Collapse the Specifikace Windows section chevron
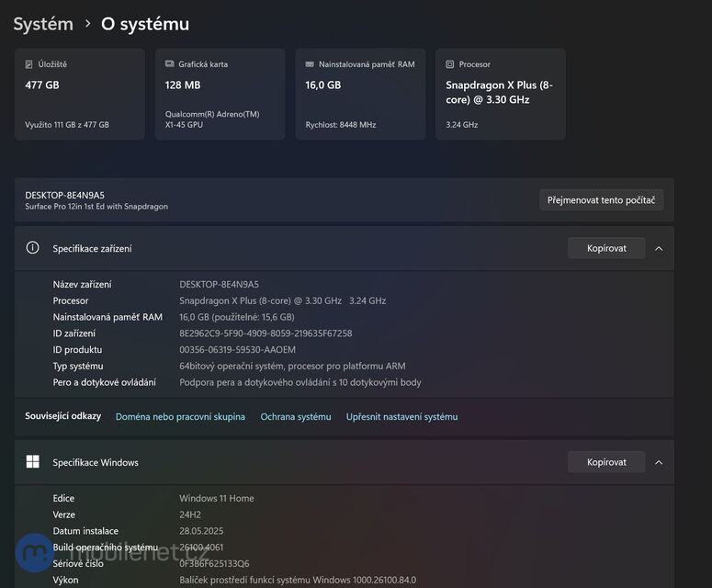The width and height of the screenshot is (712, 588). pos(659,462)
